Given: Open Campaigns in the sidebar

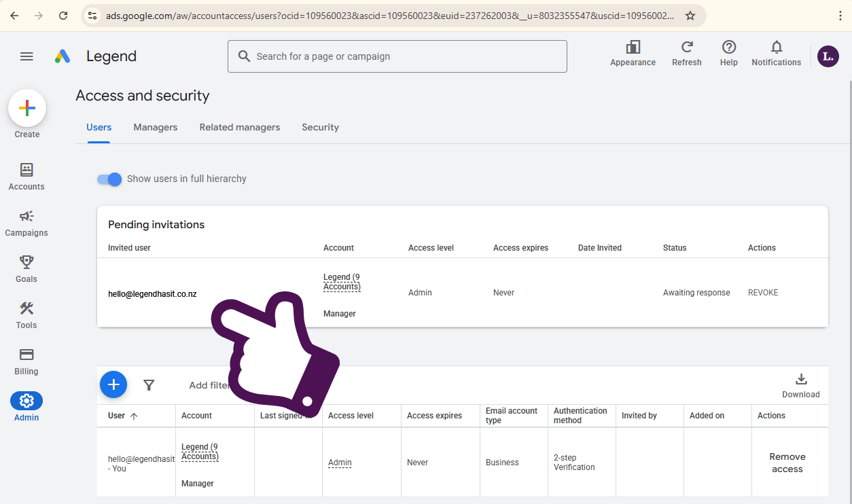Looking at the screenshot, I should click(26, 223).
